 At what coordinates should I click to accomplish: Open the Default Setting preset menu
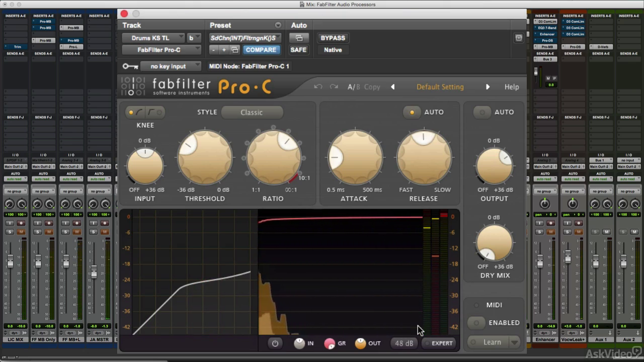[x=440, y=87]
